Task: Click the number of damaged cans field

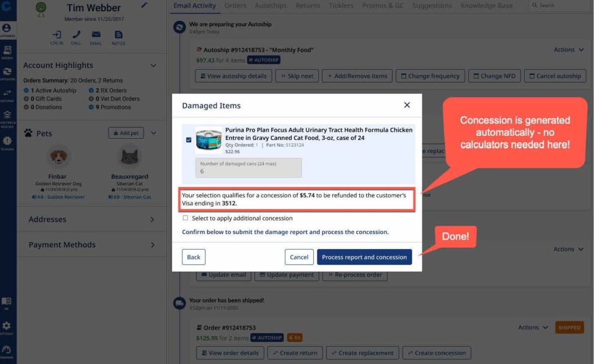Action: point(249,168)
